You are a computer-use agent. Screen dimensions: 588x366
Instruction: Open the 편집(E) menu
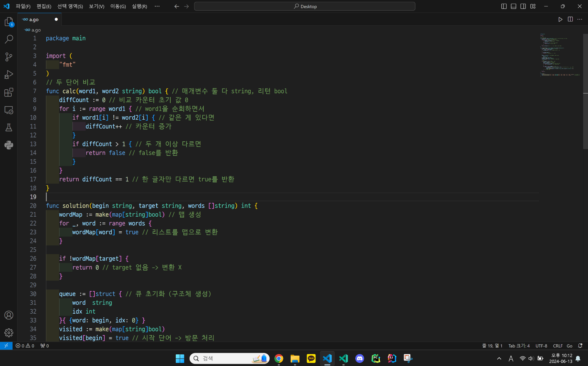pyautogui.click(x=44, y=6)
